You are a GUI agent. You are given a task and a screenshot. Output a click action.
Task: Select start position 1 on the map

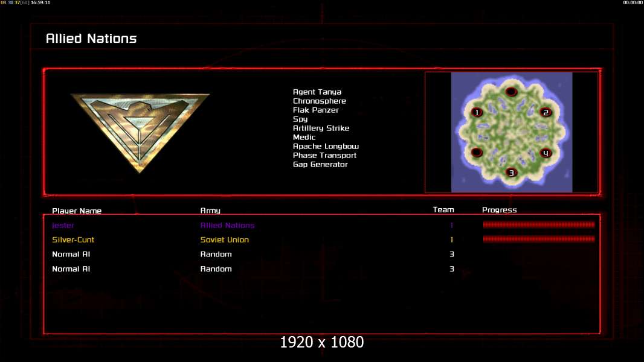tap(477, 112)
